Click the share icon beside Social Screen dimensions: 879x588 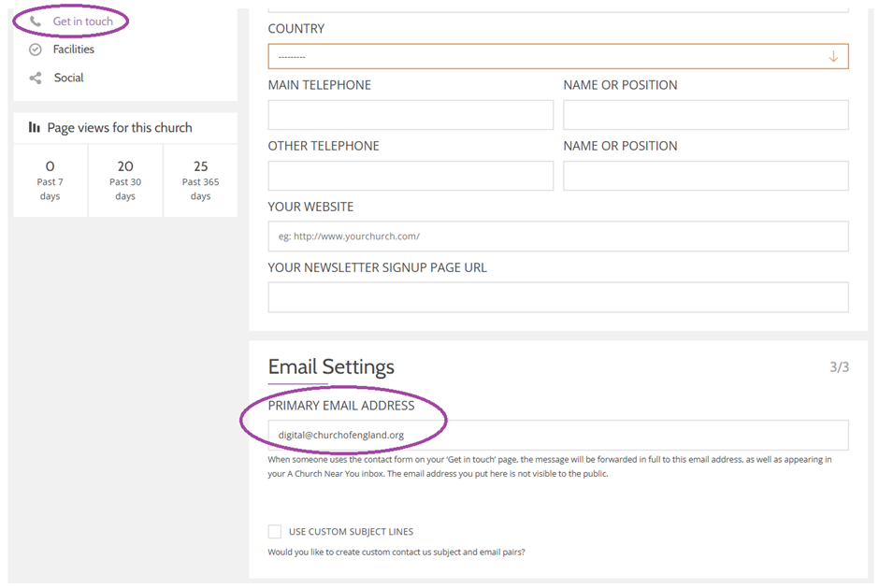click(x=36, y=78)
